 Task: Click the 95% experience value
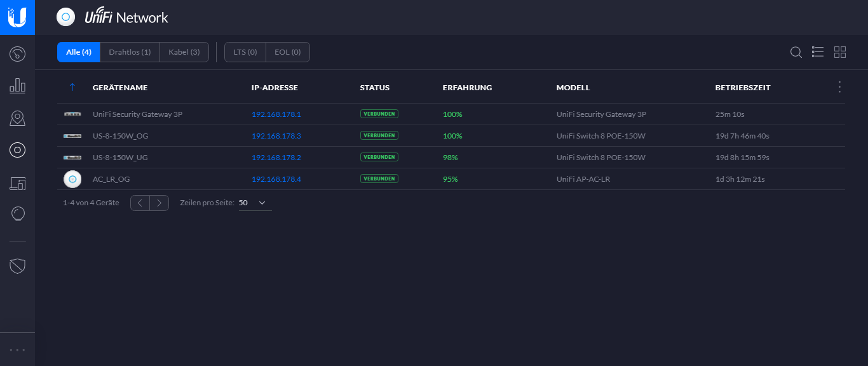451,179
